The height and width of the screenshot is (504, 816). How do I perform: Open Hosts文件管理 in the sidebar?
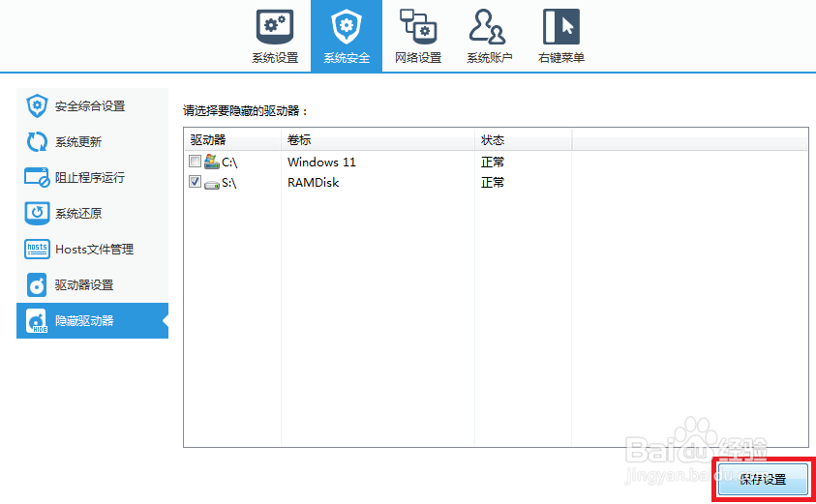click(93, 250)
